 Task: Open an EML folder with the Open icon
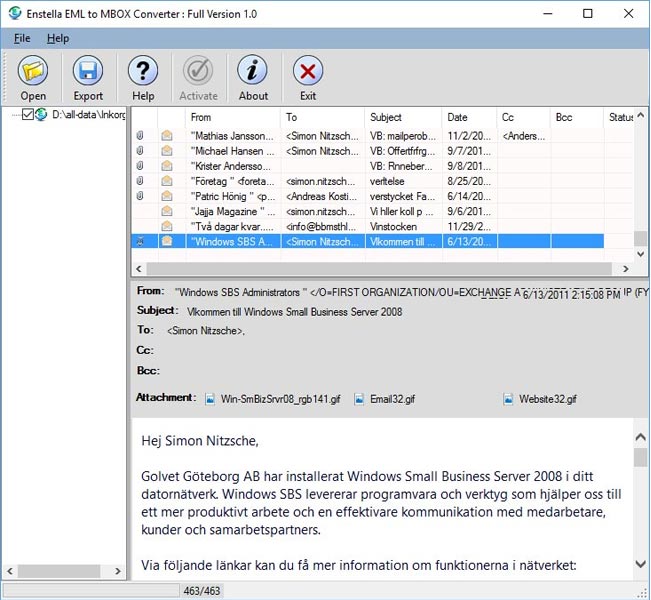[33, 71]
